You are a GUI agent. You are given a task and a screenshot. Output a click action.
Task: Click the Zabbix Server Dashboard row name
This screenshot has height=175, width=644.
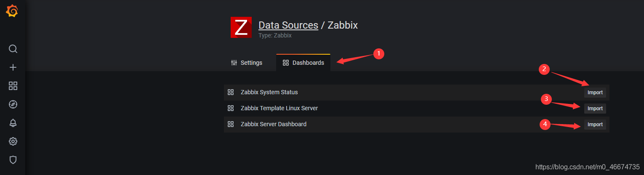274,124
